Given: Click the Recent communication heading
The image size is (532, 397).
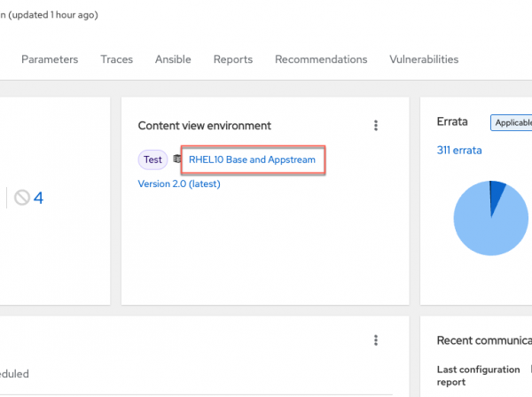Looking at the screenshot, I should pos(484,340).
